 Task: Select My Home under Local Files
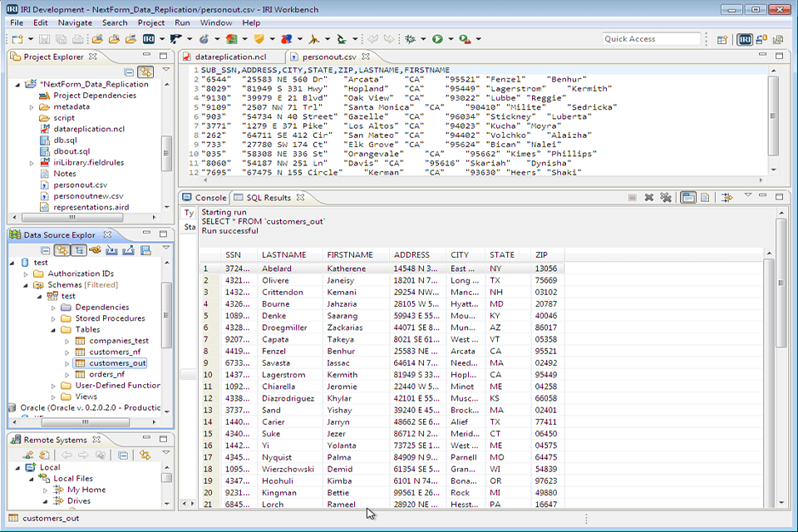86,490
